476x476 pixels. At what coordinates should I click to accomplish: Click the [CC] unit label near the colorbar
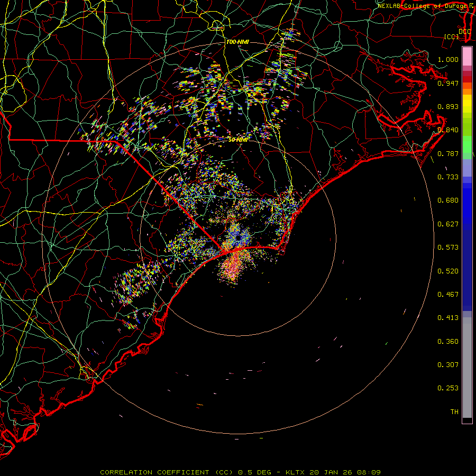(452, 36)
